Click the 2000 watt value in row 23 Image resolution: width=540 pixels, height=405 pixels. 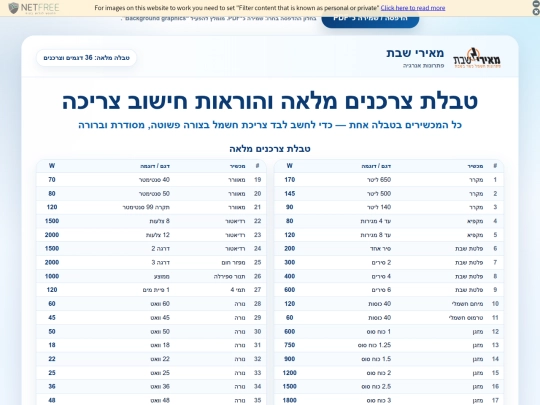click(x=52, y=235)
